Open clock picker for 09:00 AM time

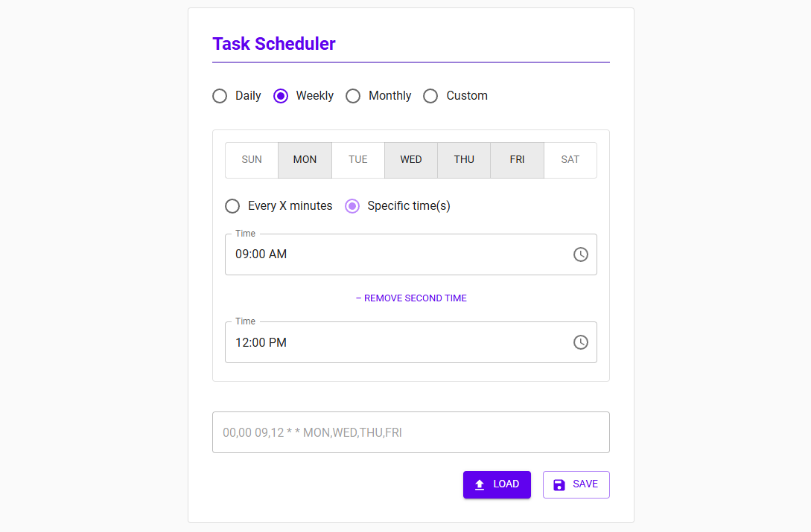click(x=581, y=254)
